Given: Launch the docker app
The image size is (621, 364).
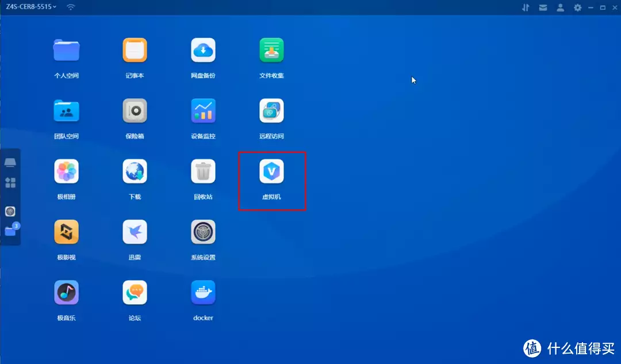Looking at the screenshot, I should (203, 293).
